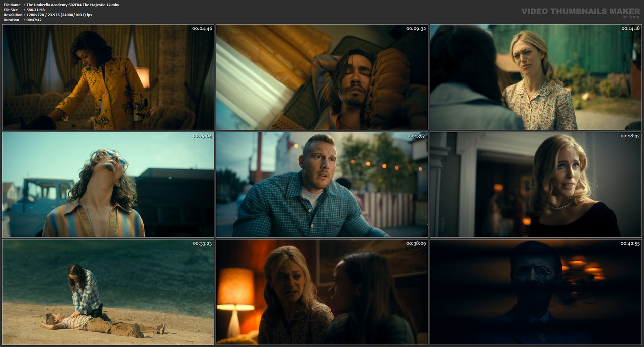Click the 00:23:51 timestamp label
Screen dimensions: 644x347
pos(416,136)
